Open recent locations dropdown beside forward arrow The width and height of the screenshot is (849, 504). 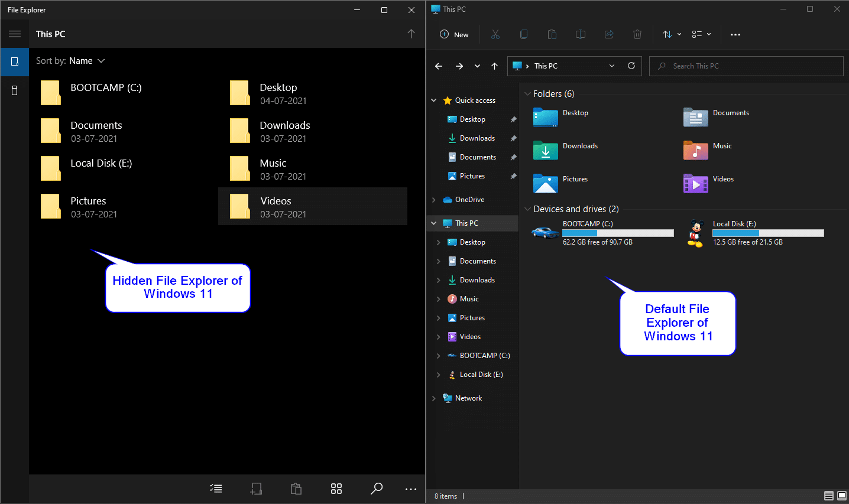[x=477, y=66]
